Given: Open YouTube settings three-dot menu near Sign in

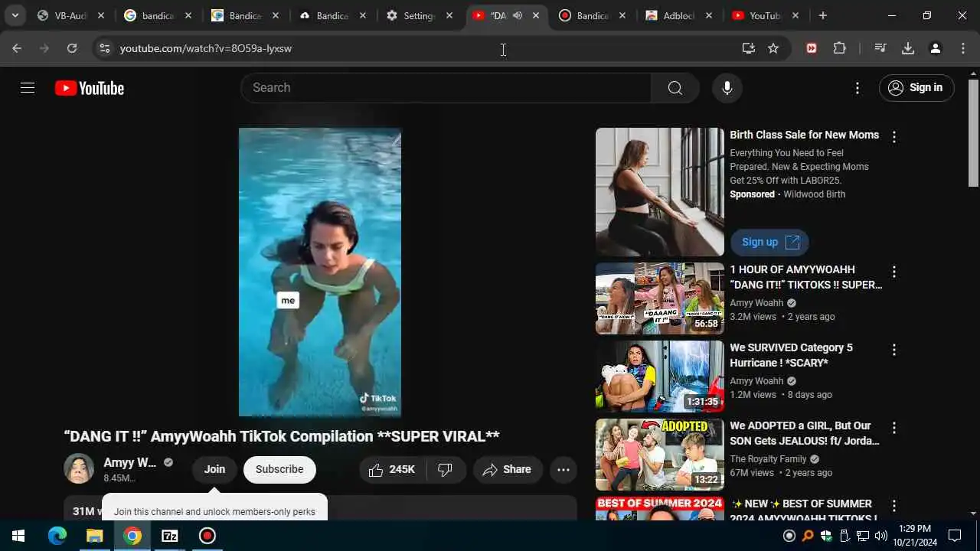Looking at the screenshot, I should 857,88.
